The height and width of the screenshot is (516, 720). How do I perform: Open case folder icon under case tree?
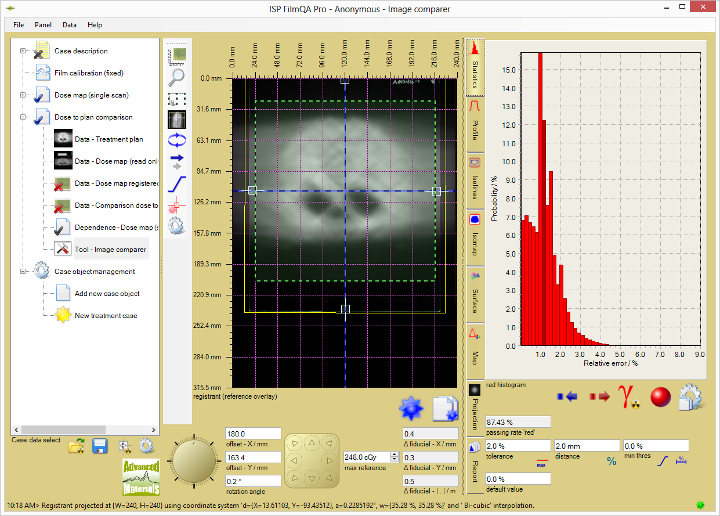click(77, 446)
